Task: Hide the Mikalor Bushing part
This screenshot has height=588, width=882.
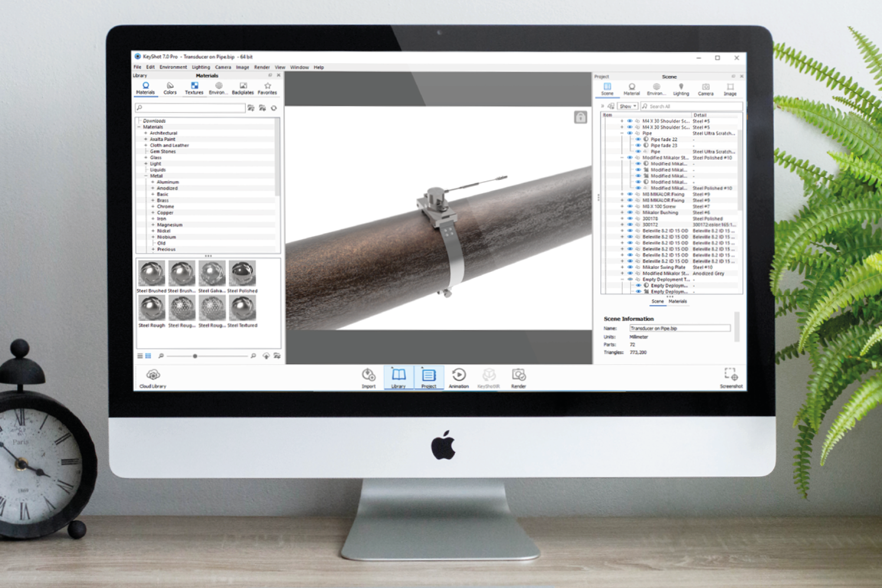Action: coord(630,213)
